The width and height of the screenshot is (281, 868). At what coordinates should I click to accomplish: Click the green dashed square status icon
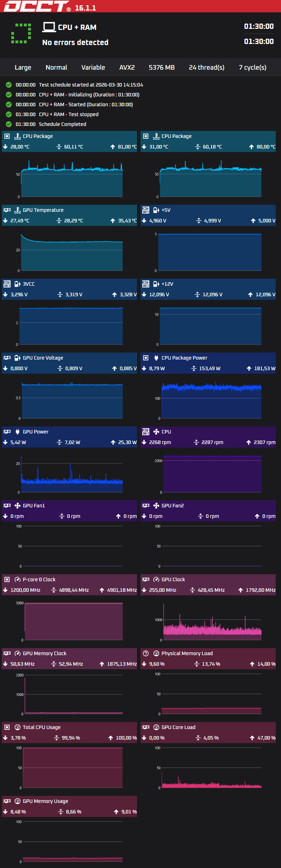tap(21, 34)
